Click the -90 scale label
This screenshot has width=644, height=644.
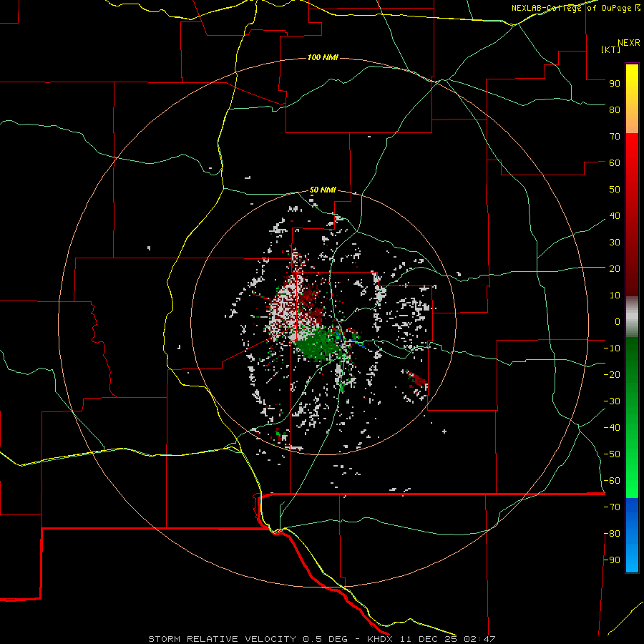click(x=612, y=560)
